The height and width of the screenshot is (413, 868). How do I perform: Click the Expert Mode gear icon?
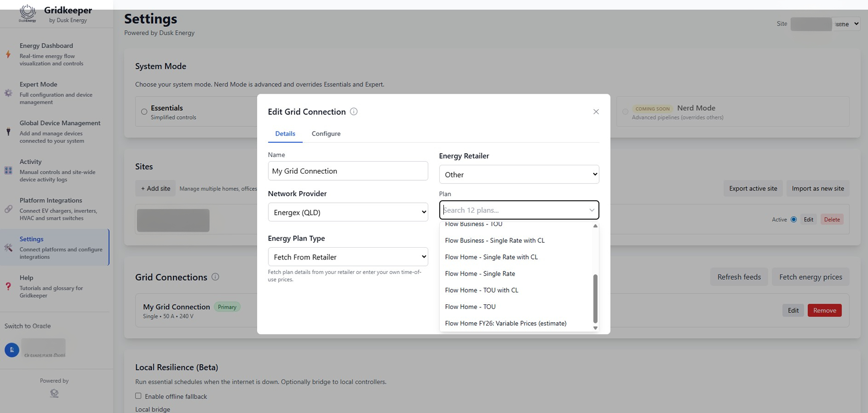tap(8, 93)
